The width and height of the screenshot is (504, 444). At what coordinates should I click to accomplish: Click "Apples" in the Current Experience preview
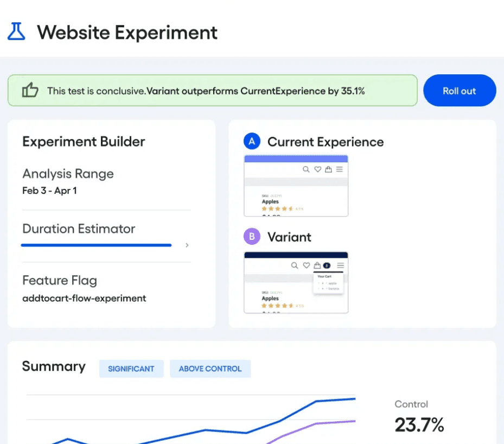point(270,201)
